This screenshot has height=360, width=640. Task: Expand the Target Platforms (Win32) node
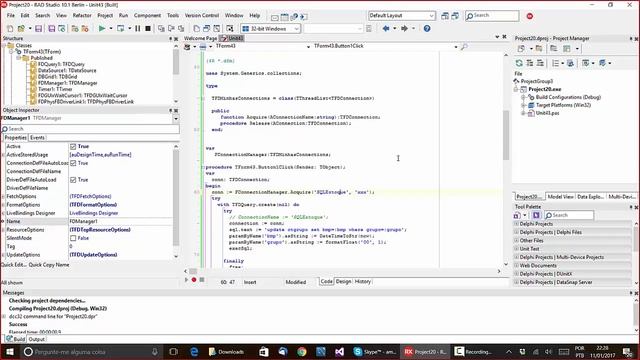(x=523, y=105)
